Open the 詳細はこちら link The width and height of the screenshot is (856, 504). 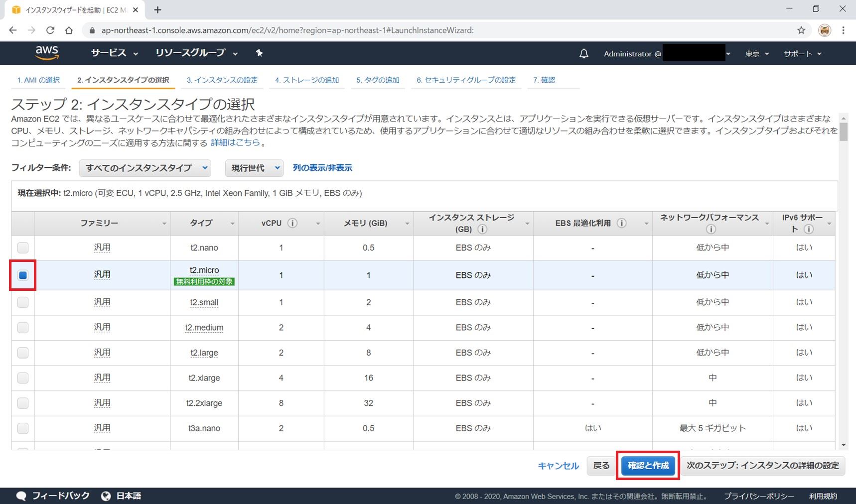coord(236,142)
